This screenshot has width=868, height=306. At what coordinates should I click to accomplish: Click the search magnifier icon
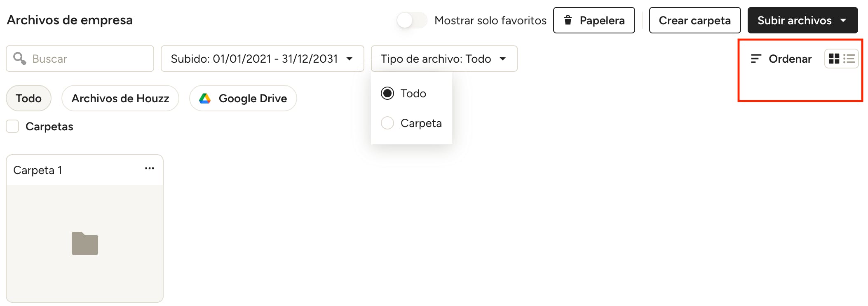pos(19,58)
